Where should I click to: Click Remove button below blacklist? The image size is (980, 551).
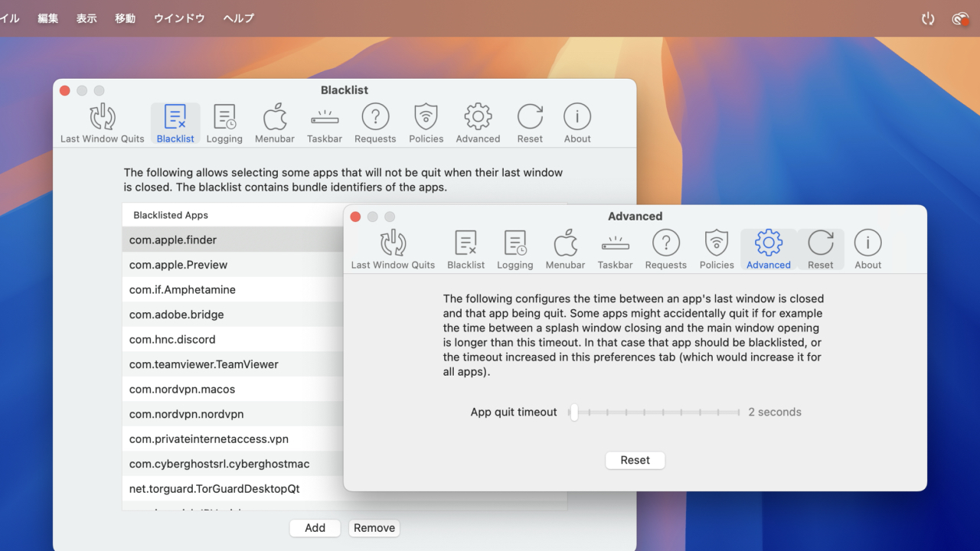(374, 528)
